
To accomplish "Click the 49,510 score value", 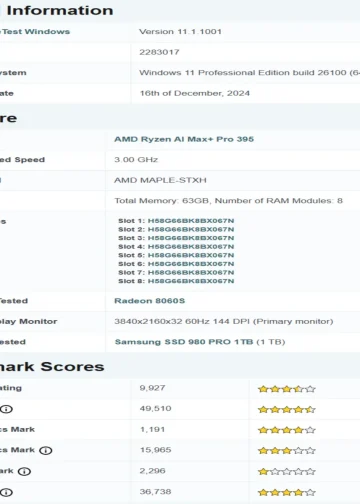I will (155, 409).
